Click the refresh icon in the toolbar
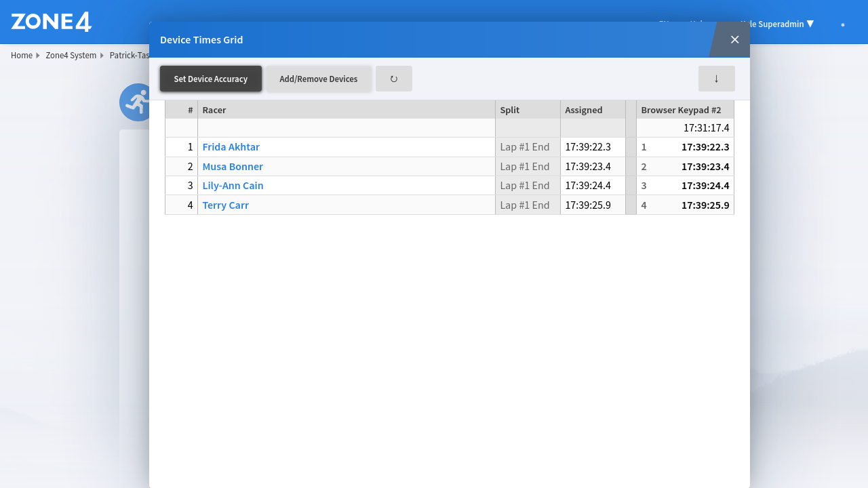Image resolution: width=868 pixels, height=488 pixels. pos(393,79)
